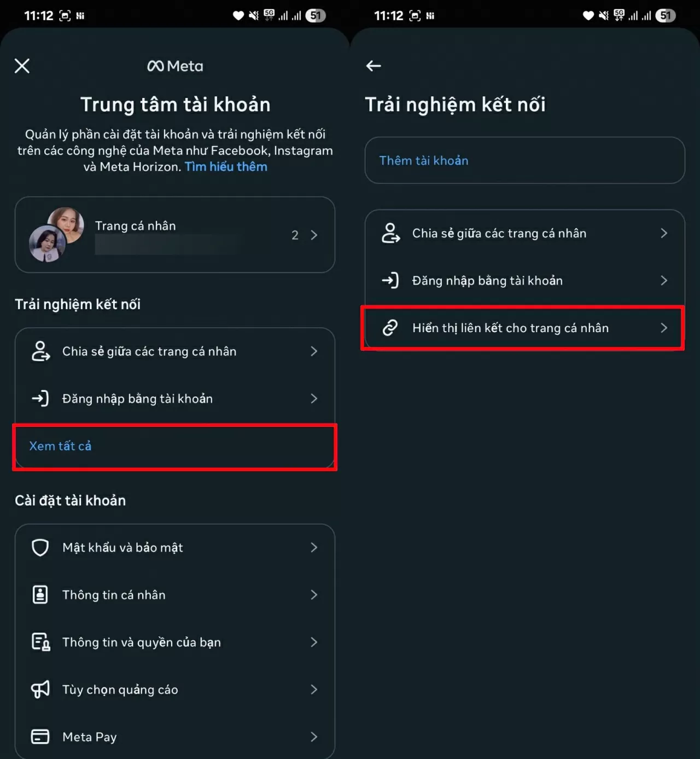Expand the Trang cá nhân row
This screenshot has height=759, width=700.
tap(175, 235)
